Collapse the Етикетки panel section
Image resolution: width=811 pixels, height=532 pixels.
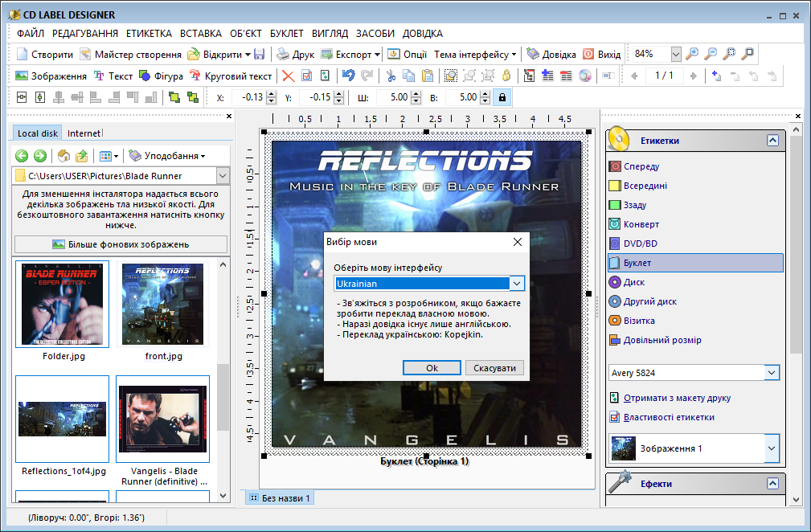click(x=772, y=140)
